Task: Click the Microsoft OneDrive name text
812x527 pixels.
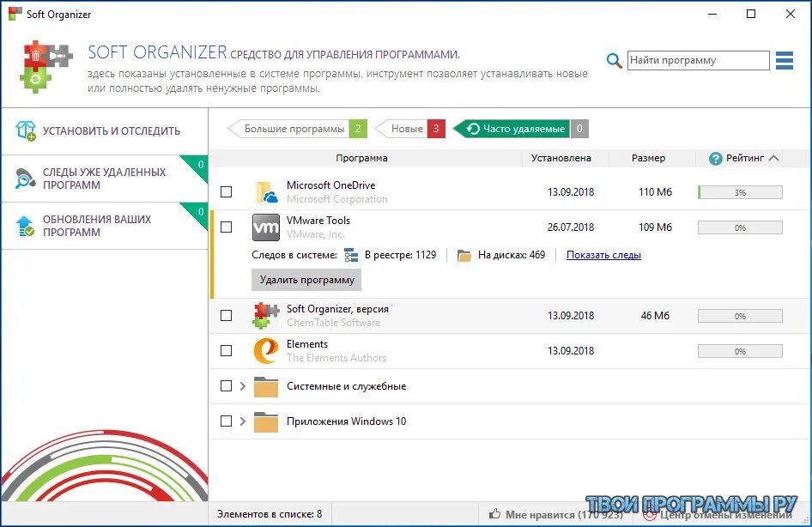Action: tap(331, 185)
